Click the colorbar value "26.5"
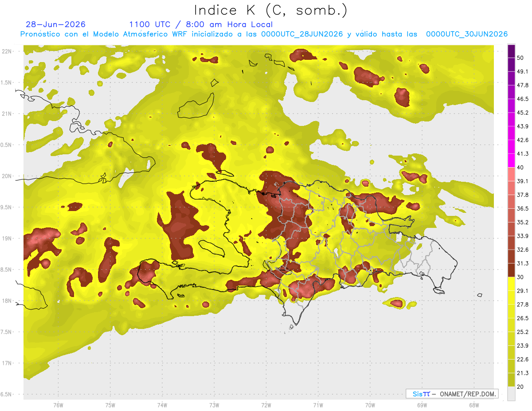Viewport: 532px width, 411px height. (523, 318)
